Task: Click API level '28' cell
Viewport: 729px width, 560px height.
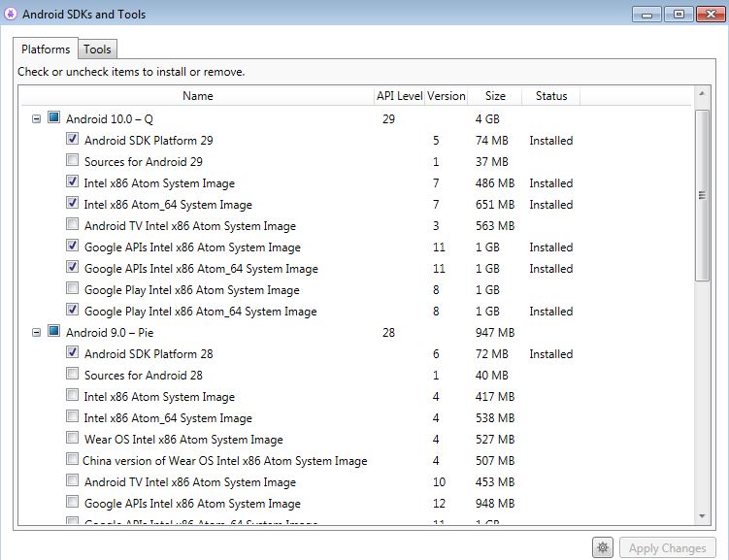Action: pos(388,333)
